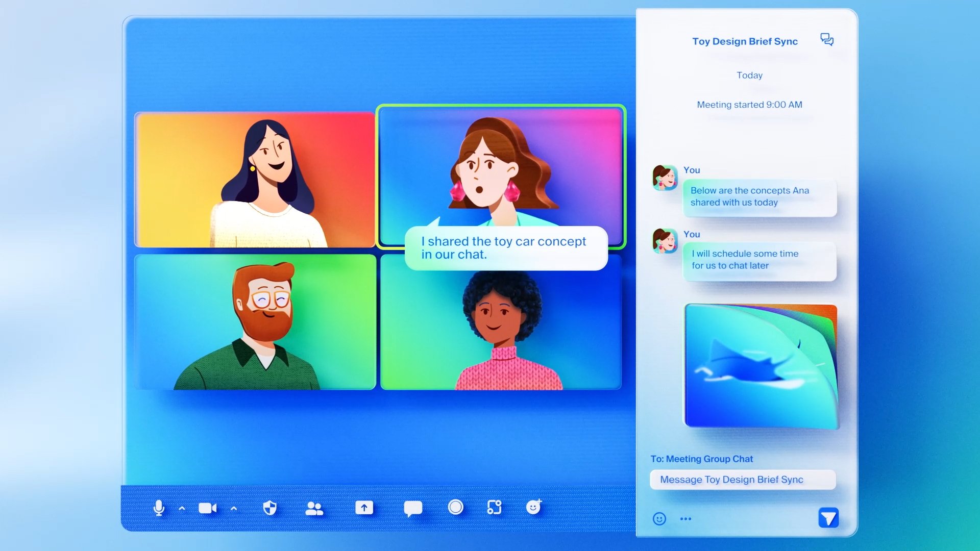Open Reactions smiley in the toolbar

click(534, 507)
